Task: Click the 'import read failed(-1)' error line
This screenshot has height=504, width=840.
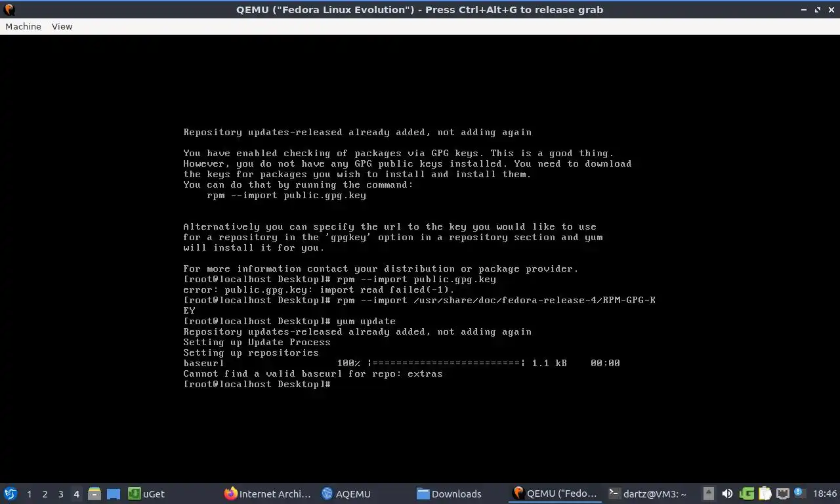Action: point(319,289)
